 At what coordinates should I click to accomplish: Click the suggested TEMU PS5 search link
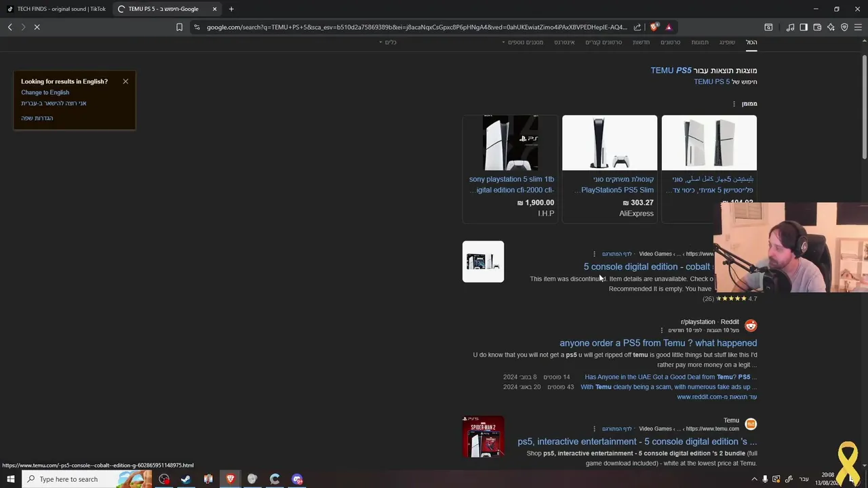click(x=671, y=70)
